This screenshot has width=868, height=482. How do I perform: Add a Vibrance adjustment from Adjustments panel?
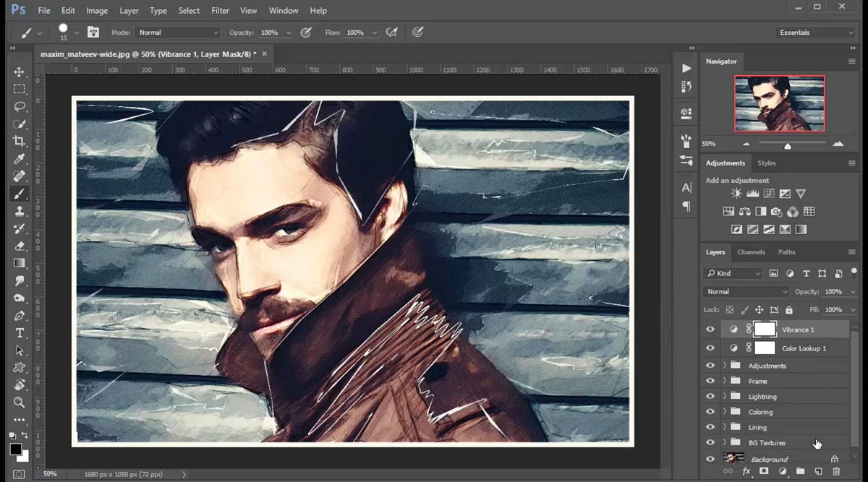pyautogui.click(x=801, y=194)
